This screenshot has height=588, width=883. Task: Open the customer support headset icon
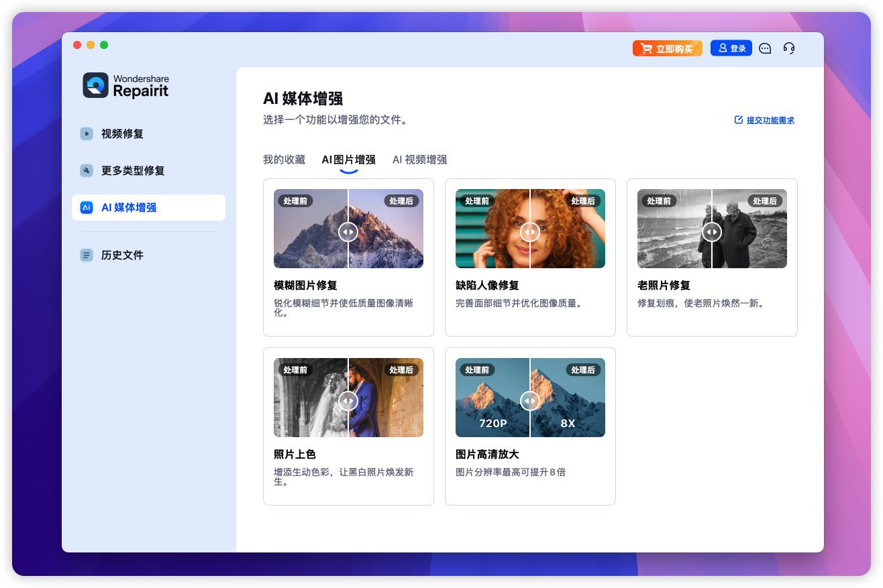pos(789,48)
